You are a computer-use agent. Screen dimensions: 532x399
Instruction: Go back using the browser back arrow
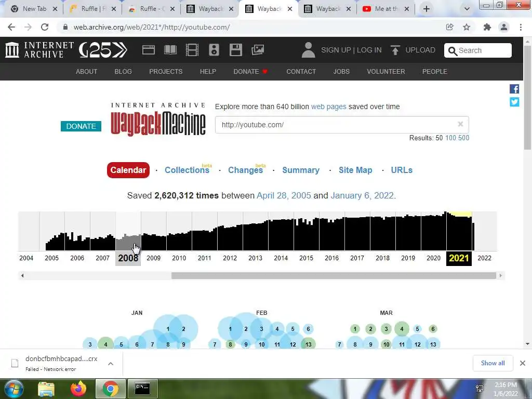coord(11,27)
